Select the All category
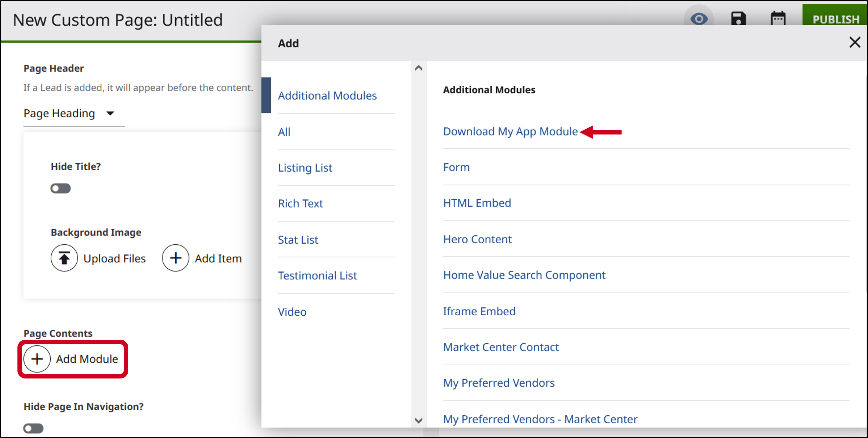 284,132
